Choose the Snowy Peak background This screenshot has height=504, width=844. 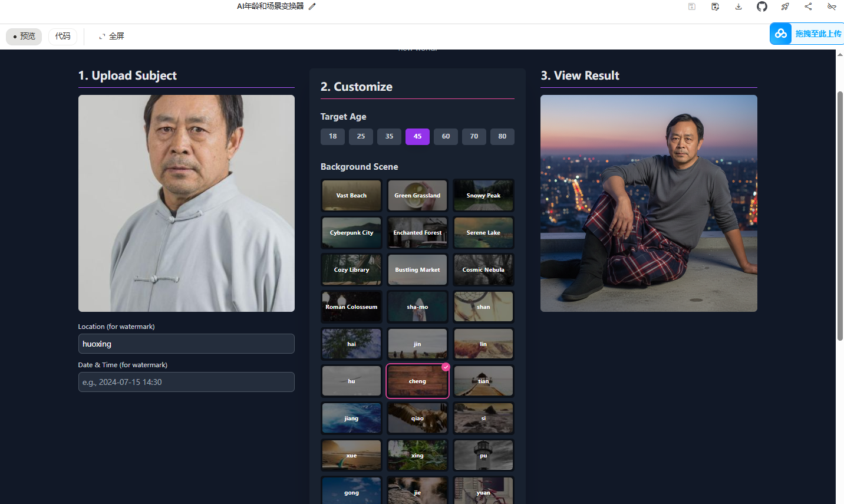(483, 195)
